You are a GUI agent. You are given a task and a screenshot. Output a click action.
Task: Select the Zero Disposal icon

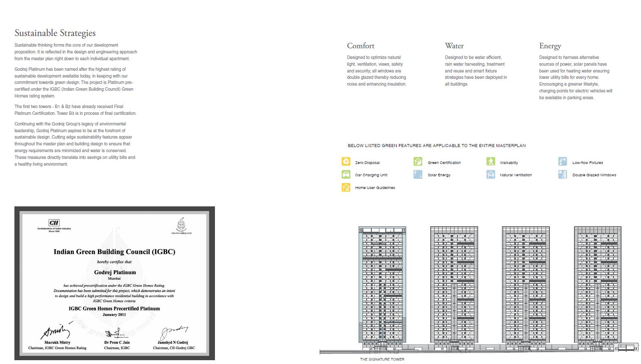(346, 161)
